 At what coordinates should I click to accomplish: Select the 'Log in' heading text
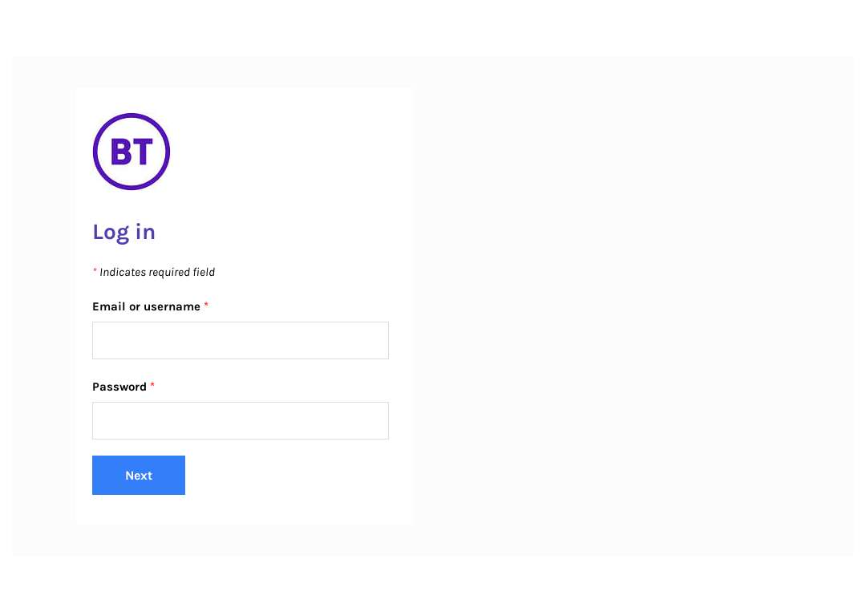click(x=123, y=232)
